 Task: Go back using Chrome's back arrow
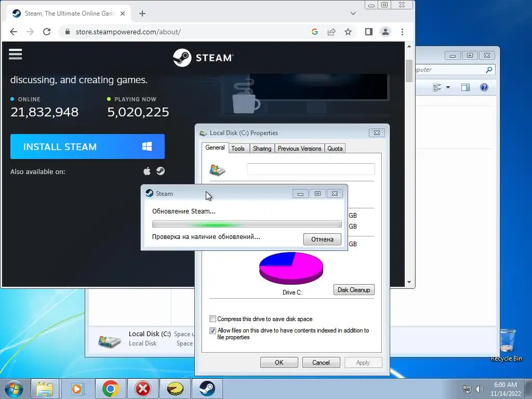14,32
